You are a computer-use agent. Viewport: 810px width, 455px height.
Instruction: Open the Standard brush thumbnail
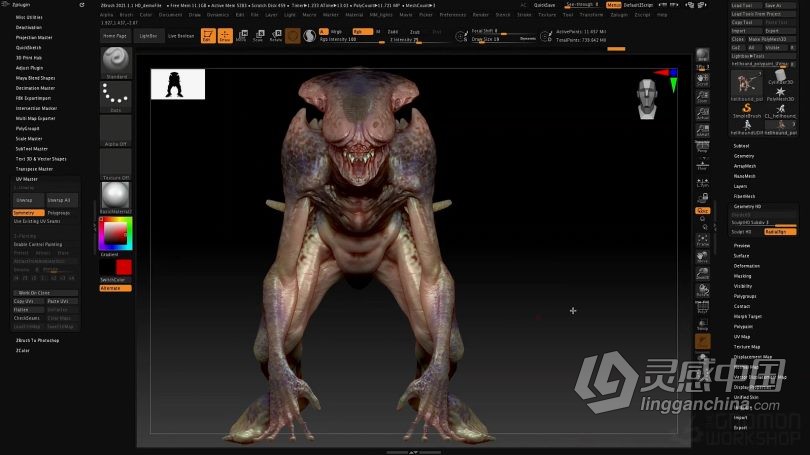point(116,62)
